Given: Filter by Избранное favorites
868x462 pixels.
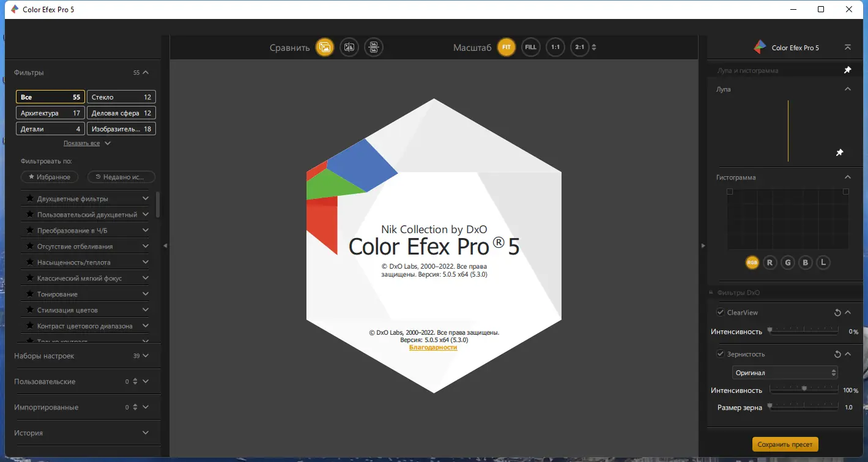Looking at the screenshot, I should (x=50, y=177).
